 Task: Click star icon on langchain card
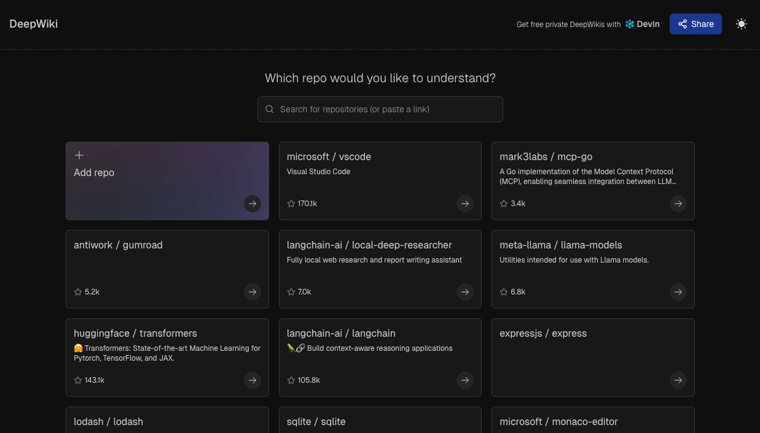pos(291,380)
